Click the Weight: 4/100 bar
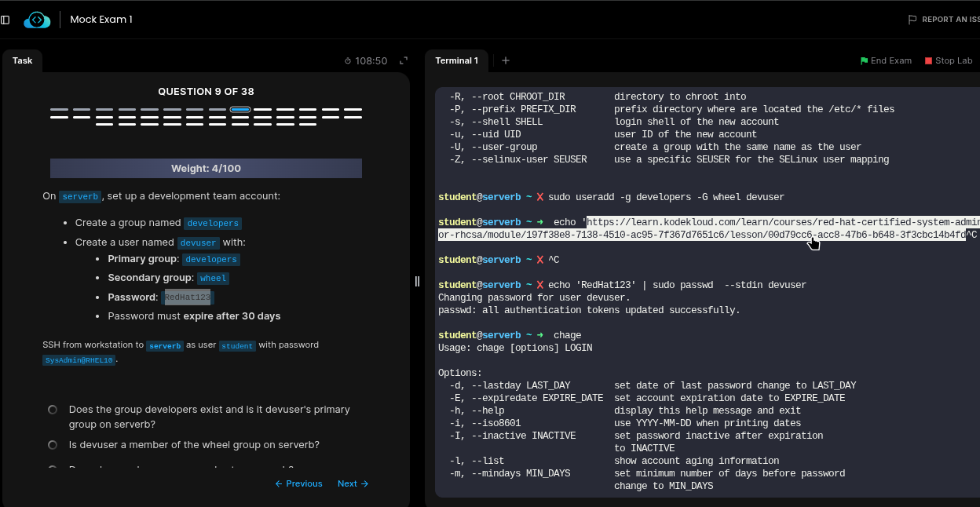The height and width of the screenshot is (507, 980). point(206,169)
